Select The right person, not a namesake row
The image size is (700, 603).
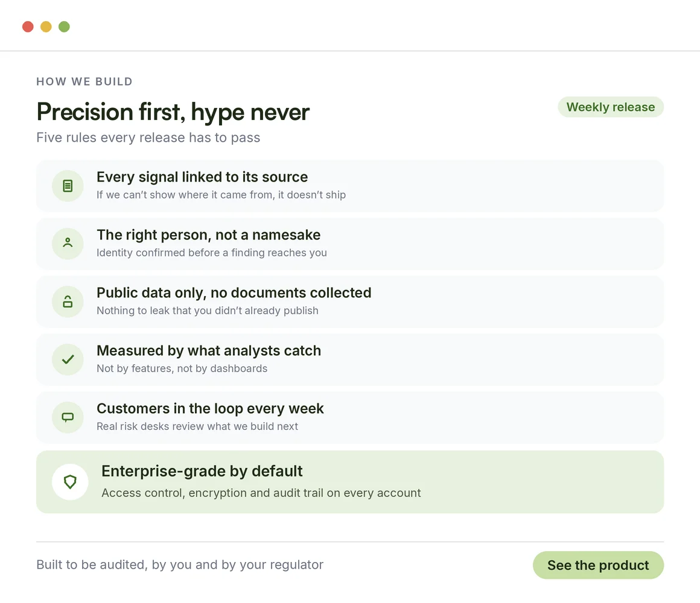pyautogui.click(x=349, y=244)
